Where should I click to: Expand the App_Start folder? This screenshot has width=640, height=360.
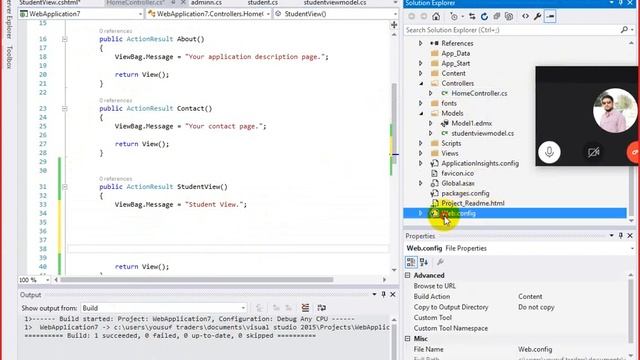pyautogui.click(x=420, y=63)
